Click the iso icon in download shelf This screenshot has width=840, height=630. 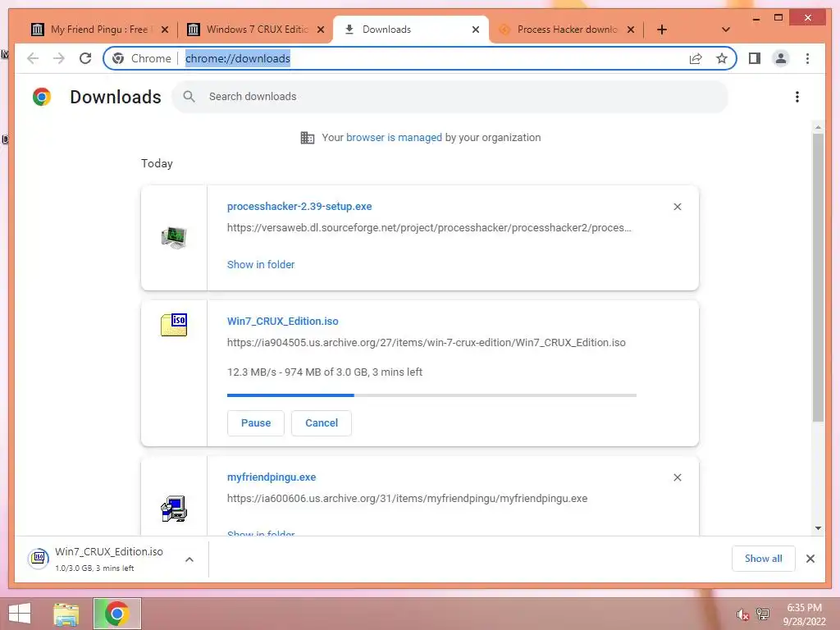(x=39, y=559)
